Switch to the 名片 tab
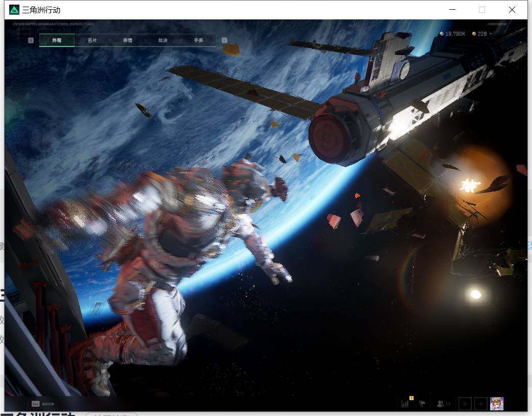Screen dimensions: 532x416 pyautogui.click(x=92, y=40)
